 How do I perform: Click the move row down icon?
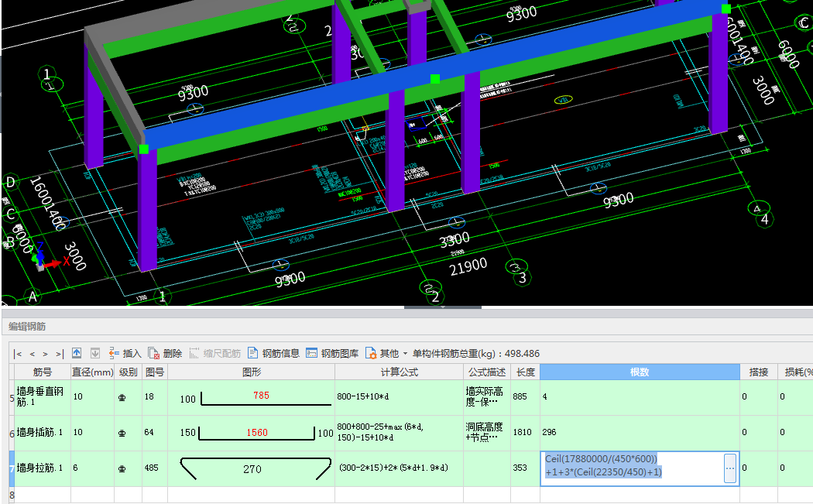pos(95,353)
